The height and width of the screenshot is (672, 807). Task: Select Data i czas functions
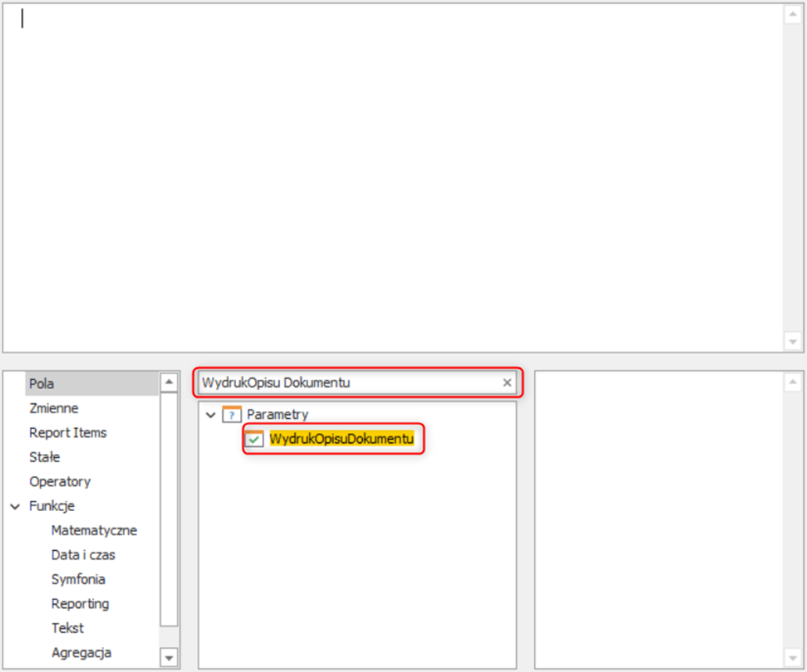83,555
